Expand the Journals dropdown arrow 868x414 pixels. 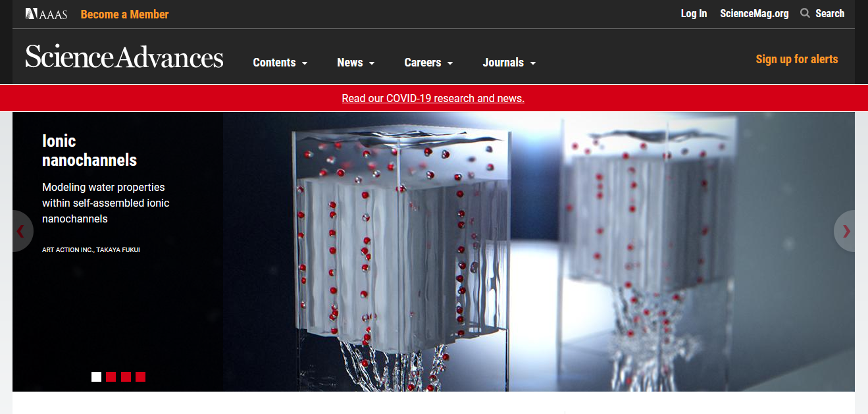(533, 63)
